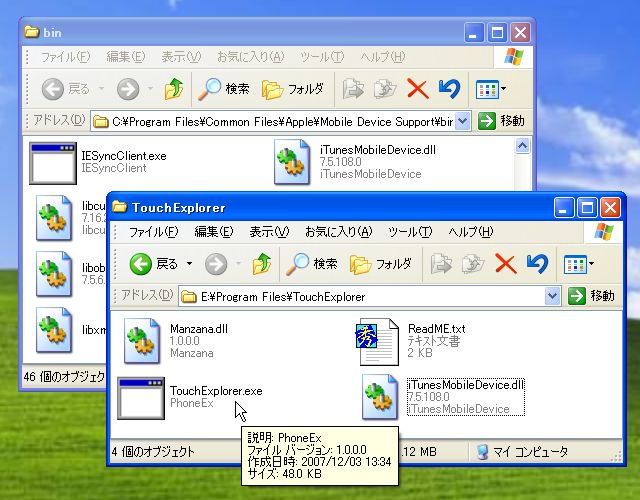The image size is (640, 500).
Task: Click the ReadME.txt file name
Action: 436,329
